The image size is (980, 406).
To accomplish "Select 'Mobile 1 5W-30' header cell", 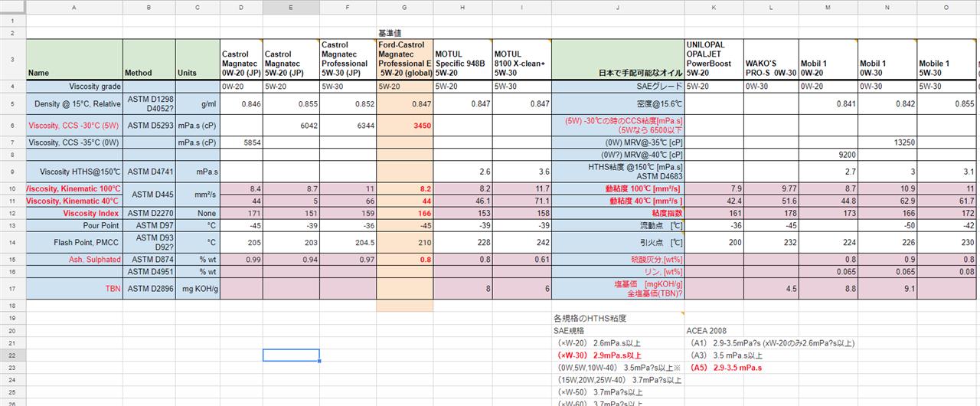I will (946, 59).
